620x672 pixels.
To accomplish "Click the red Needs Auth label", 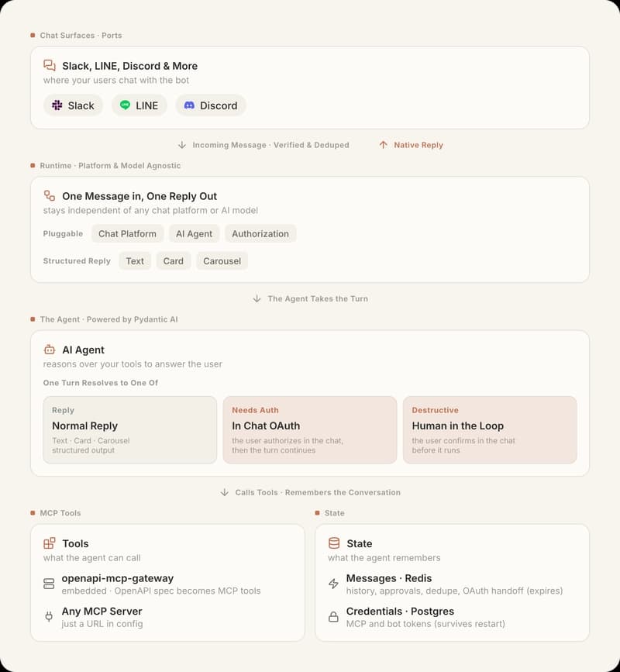I will [255, 410].
